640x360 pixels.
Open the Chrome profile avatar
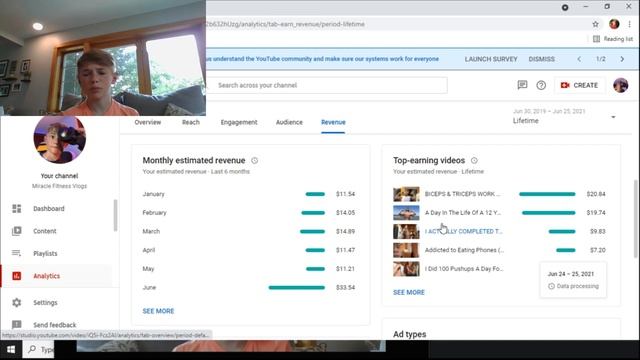click(614, 24)
